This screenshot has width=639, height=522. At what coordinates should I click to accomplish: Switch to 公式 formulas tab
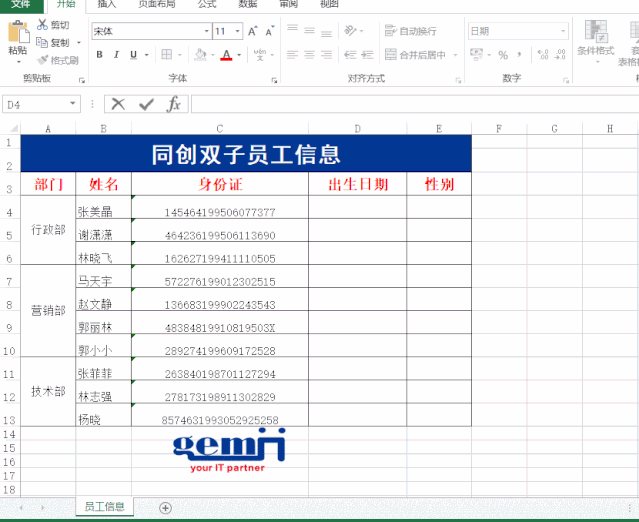coord(207,4)
